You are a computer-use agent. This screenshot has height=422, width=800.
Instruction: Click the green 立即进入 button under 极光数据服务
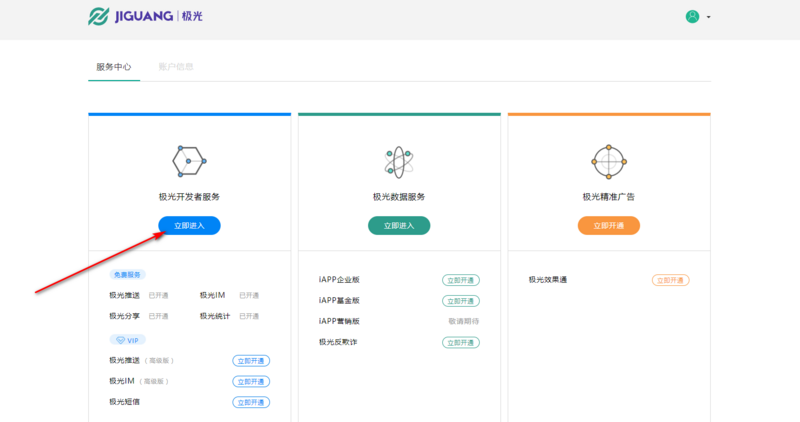(x=399, y=226)
